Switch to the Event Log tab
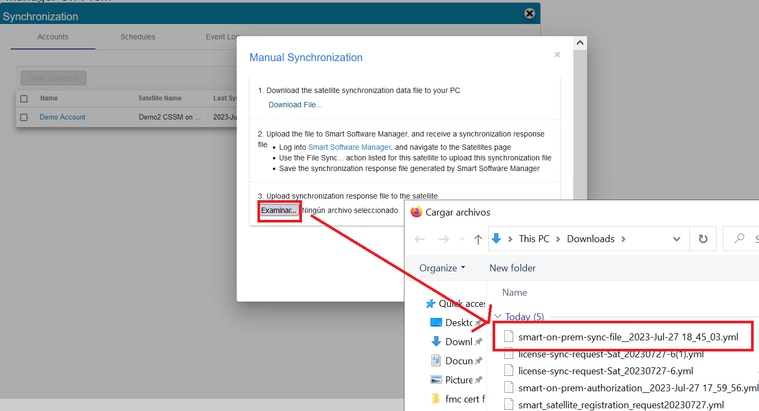The height and width of the screenshot is (411, 759). pyautogui.click(x=222, y=37)
